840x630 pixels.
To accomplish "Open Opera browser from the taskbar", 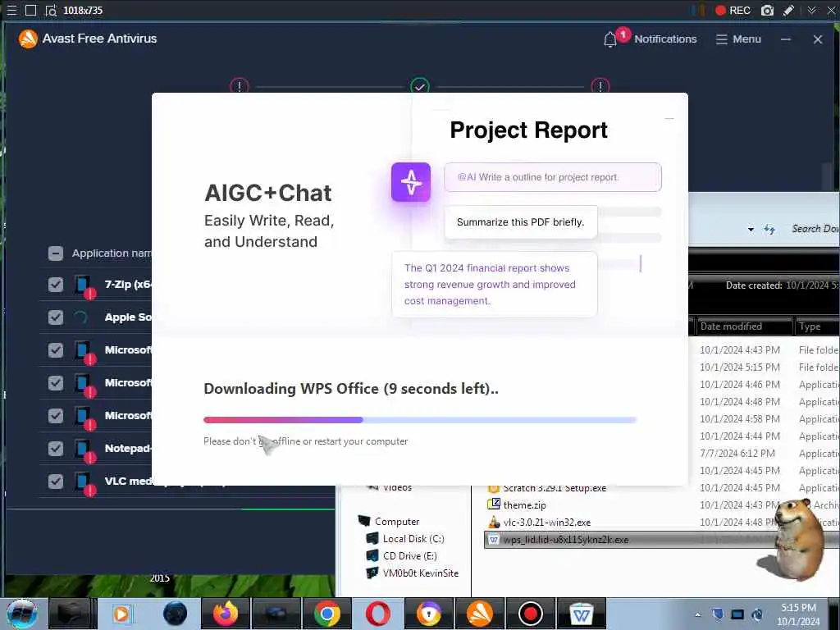I will pyautogui.click(x=377, y=614).
